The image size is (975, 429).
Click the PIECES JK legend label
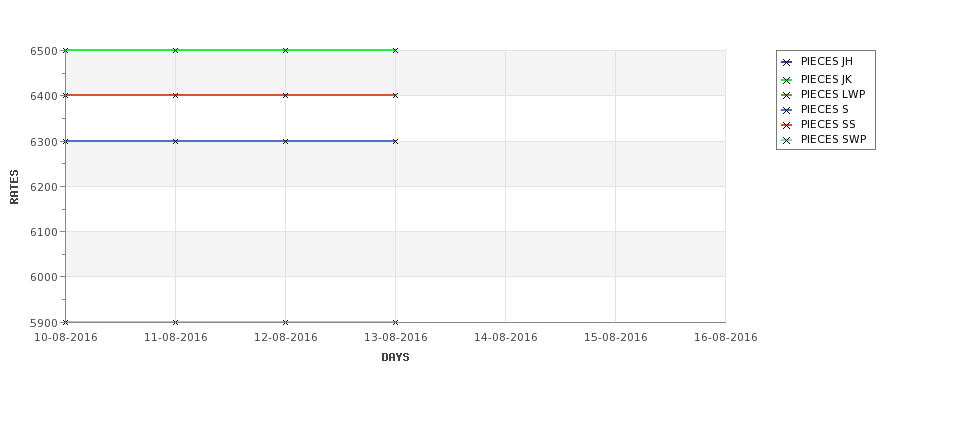click(x=826, y=80)
